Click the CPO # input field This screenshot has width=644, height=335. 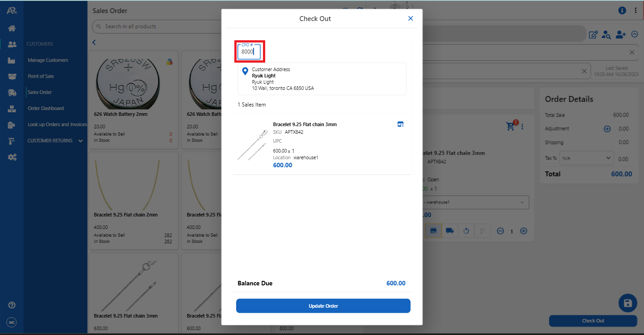pos(249,51)
